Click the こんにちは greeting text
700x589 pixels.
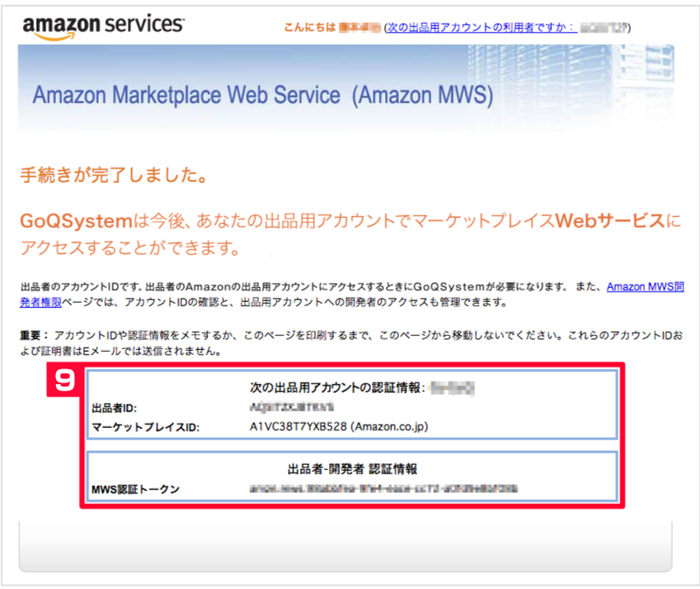pyautogui.click(x=310, y=28)
